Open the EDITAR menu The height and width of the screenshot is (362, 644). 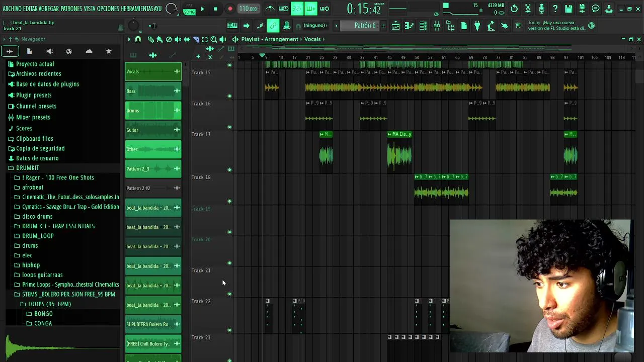[31, 9]
